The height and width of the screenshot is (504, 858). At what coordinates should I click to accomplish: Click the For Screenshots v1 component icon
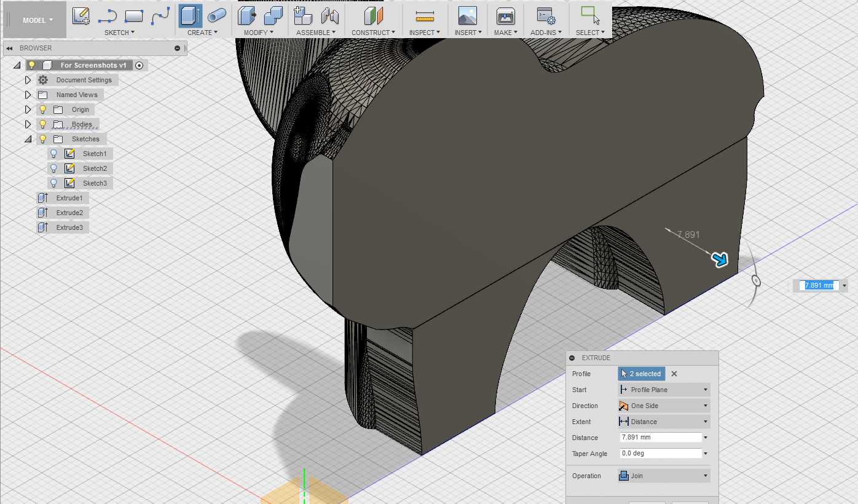pyautogui.click(x=47, y=65)
